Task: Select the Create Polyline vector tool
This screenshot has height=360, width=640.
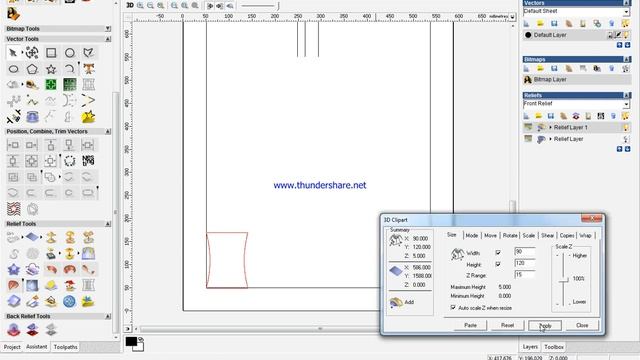Action: [89, 53]
